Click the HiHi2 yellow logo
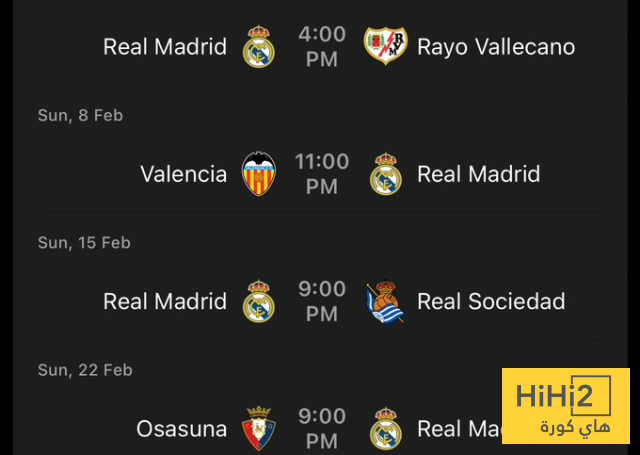The width and height of the screenshot is (640, 455). click(x=565, y=406)
